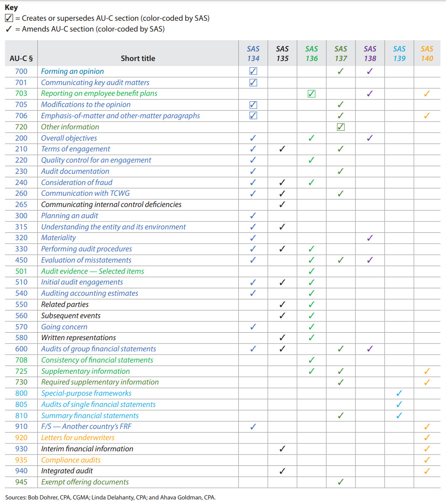
Task: Click the SAS 135 checkmark for Integrated audit
Action: pos(282,471)
